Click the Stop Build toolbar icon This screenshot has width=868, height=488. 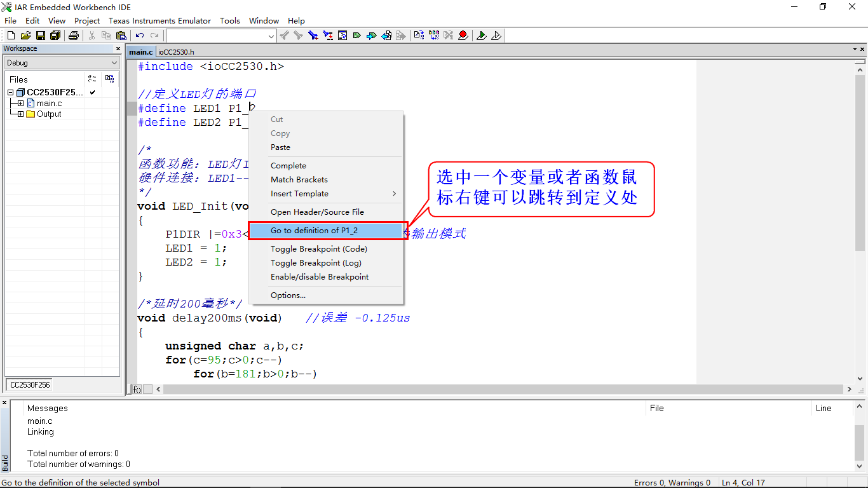point(449,36)
